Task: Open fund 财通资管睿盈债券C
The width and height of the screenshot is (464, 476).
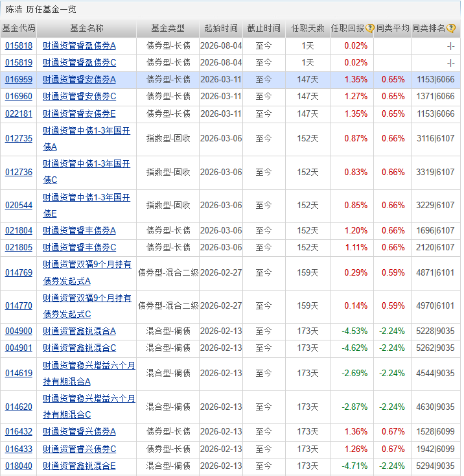Action: click(79, 62)
